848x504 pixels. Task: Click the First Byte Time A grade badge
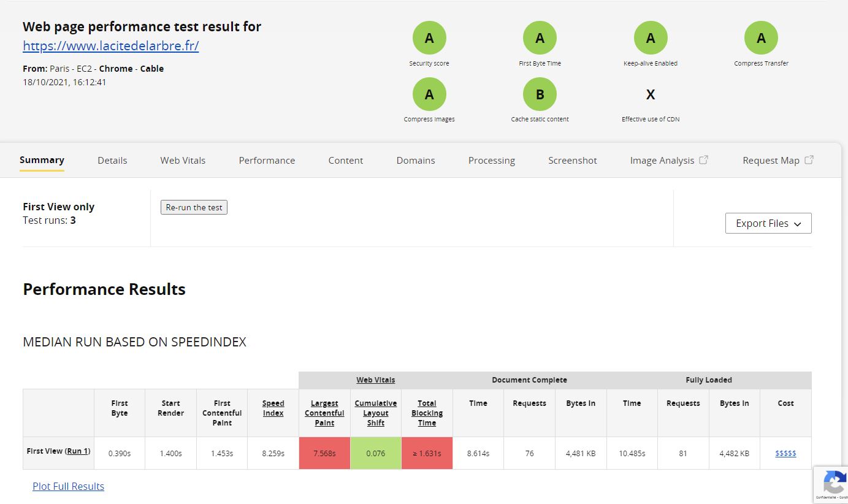tap(540, 38)
